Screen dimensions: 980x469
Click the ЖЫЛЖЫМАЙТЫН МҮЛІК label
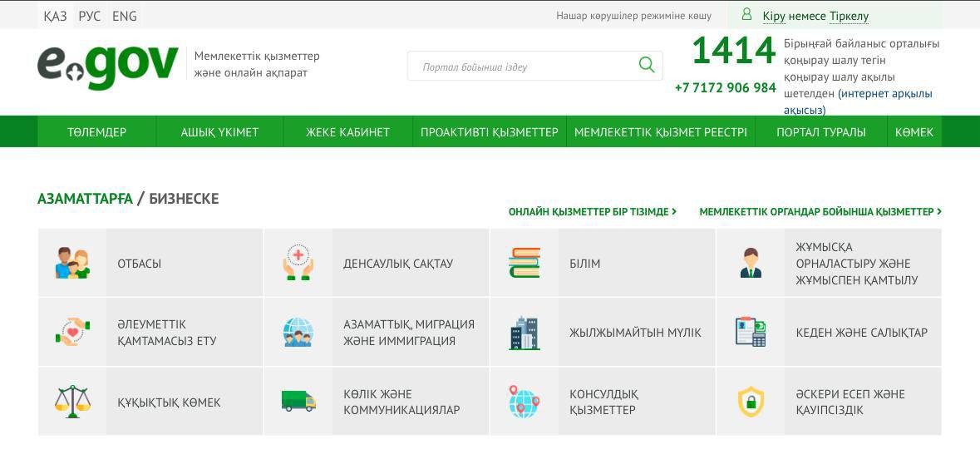point(635,333)
